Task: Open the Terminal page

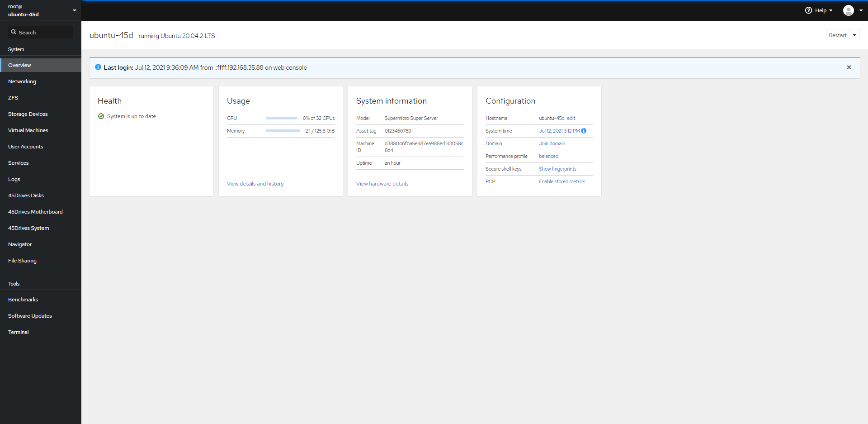Action: click(18, 332)
